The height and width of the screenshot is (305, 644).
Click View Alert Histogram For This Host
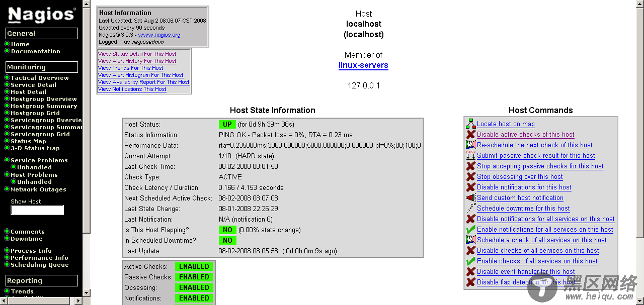141,75
